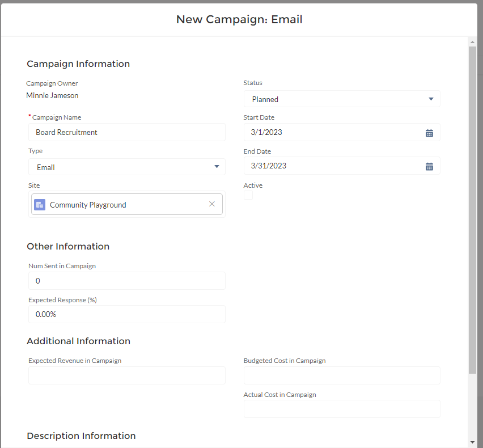Click the Expected Revenue in Campaign field
The height and width of the screenshot is (448, 483).
coord(127,375)
